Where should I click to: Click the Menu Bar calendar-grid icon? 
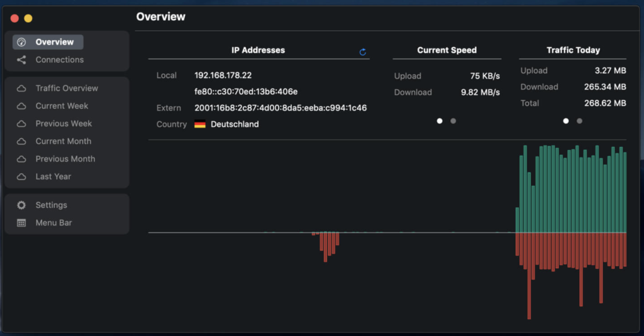click(21, 223)
